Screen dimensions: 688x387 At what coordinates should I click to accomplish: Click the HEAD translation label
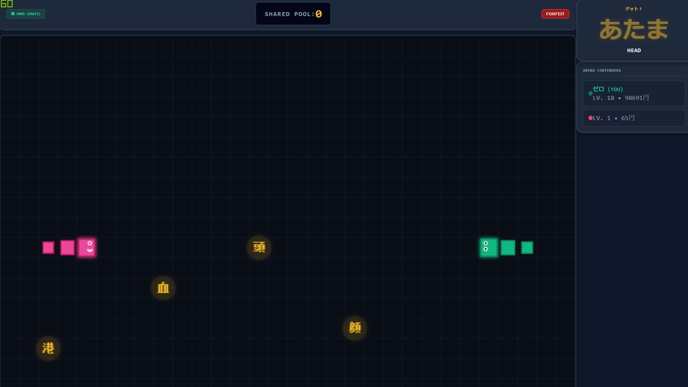[x=634, y=50]
